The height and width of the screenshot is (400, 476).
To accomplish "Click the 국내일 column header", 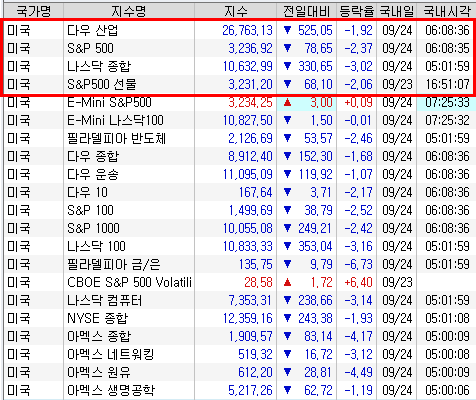I will tap(396, 11).
